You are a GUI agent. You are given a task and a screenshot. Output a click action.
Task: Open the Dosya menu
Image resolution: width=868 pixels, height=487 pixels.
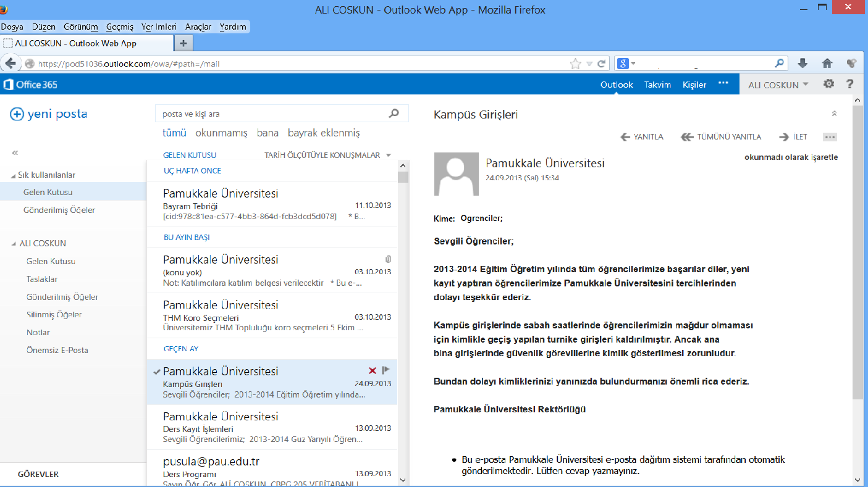coord(12,27)
